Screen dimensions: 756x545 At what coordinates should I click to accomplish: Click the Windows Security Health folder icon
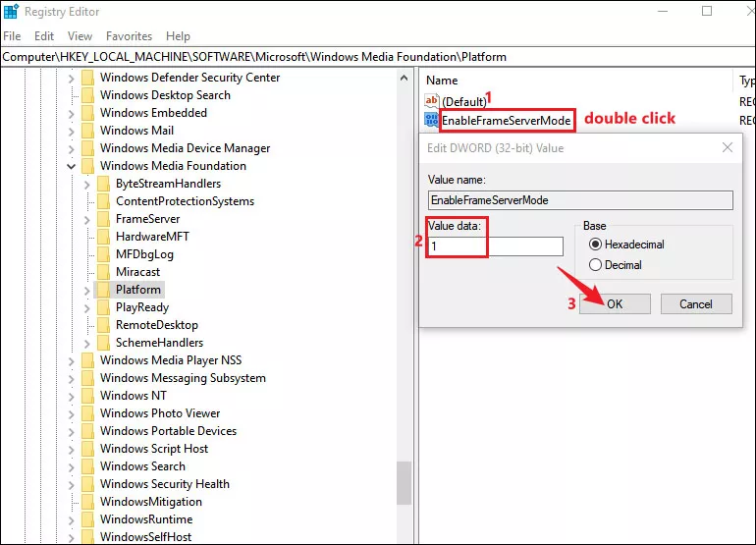(87, 484)
